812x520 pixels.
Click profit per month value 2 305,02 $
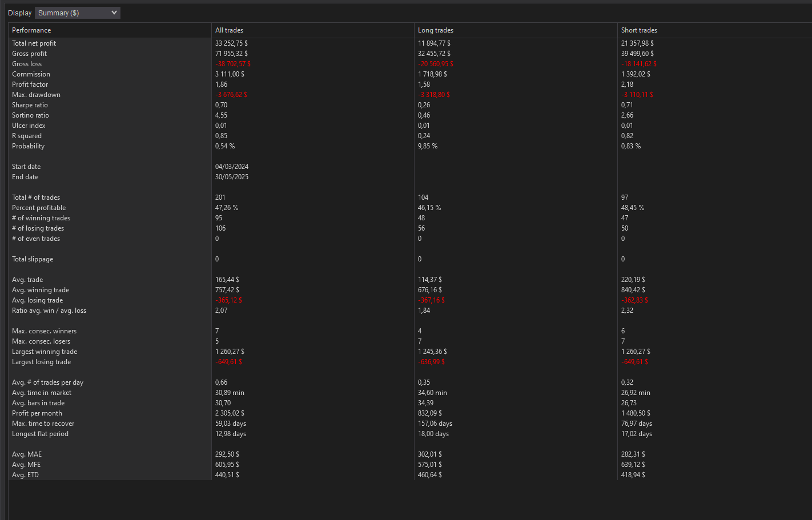click(230, 413)
